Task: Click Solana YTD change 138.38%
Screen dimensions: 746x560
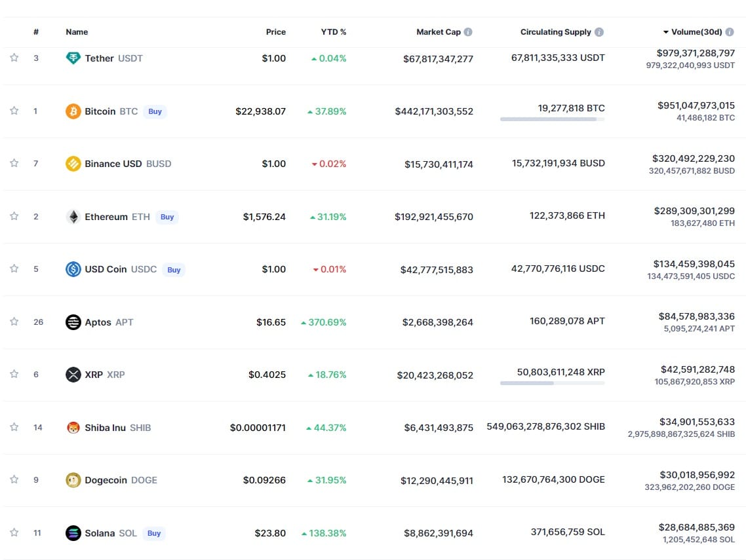Action: click(324, 533)
